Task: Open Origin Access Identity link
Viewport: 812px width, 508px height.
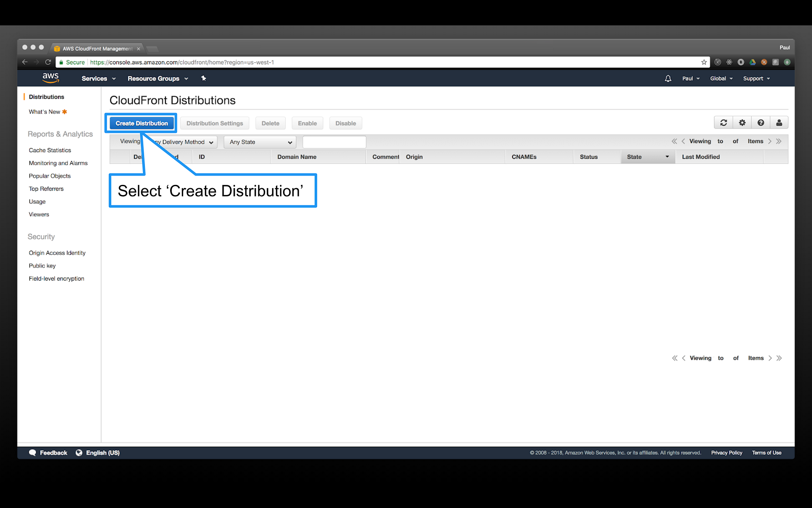Action: [x=57, y=253]
